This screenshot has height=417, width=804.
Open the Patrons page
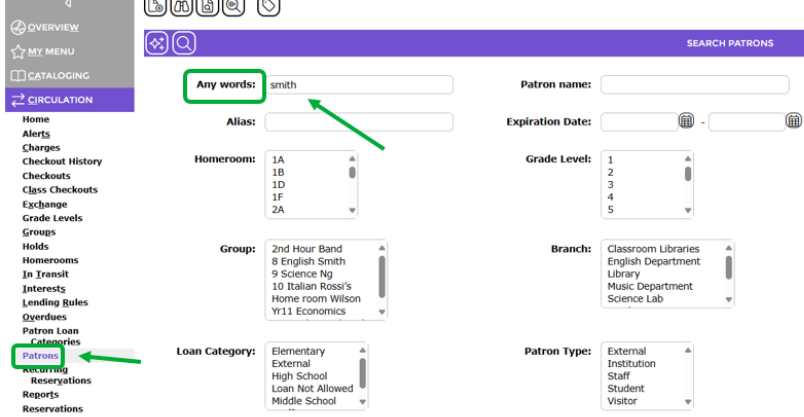40,355
